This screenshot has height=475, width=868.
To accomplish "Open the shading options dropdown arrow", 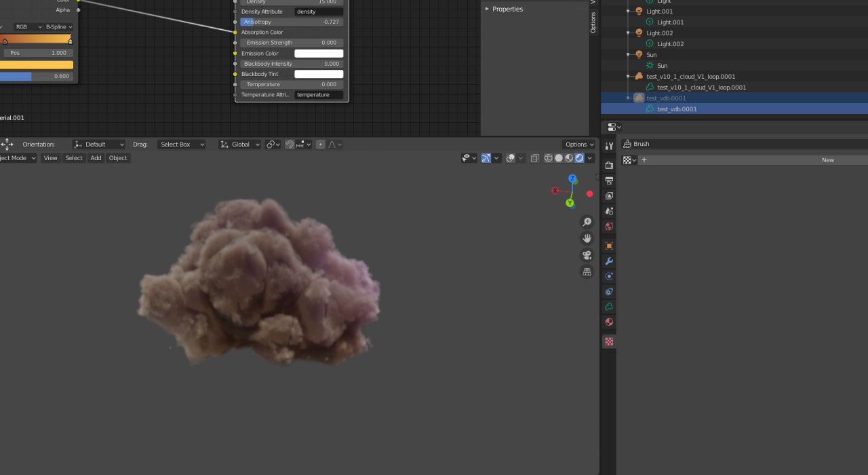I will [591, 158].
